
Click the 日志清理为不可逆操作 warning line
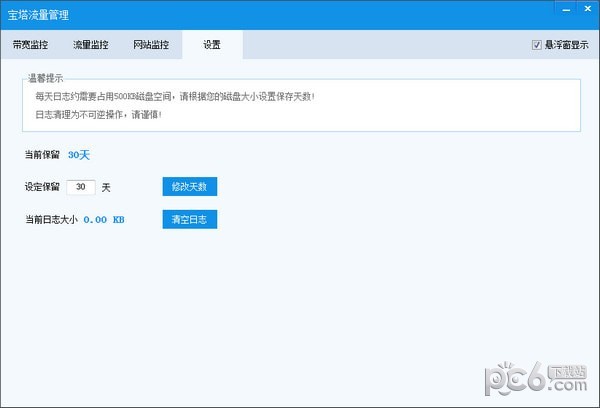coord(98,115)
